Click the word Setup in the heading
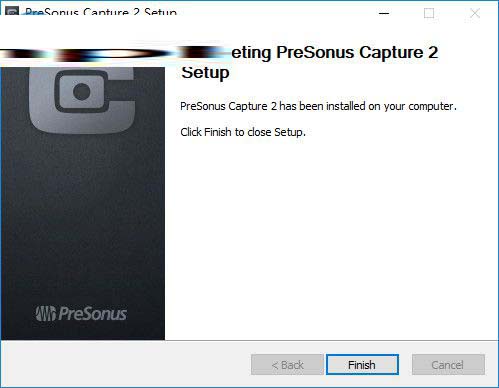Screen dimensions: 499x388 click(x=205, y=73)
